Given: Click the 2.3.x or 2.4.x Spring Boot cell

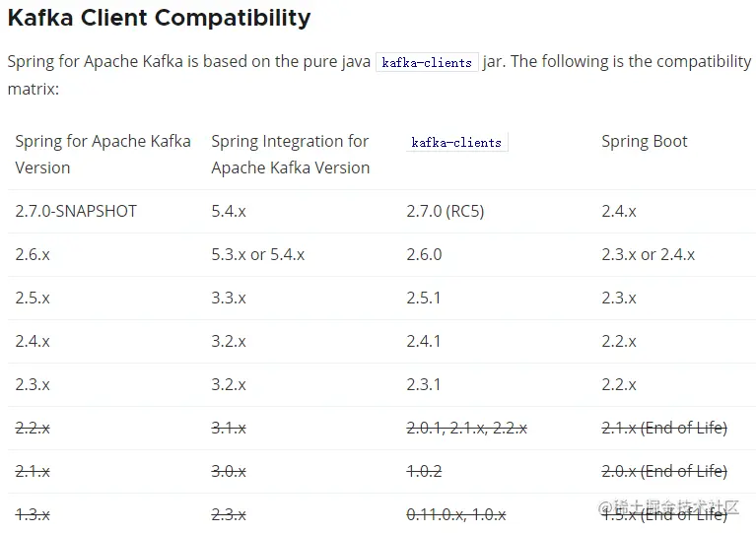Looking at the screenshot, I should pos(648,254).
